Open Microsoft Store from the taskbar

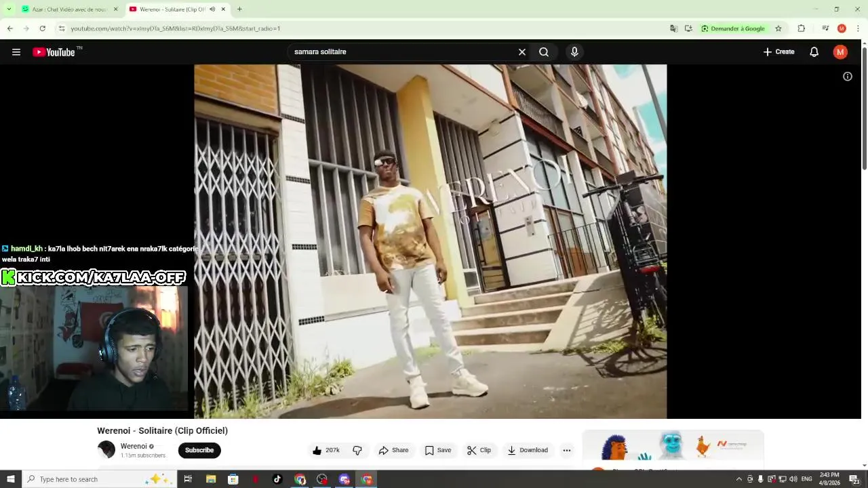pos(233,479)
